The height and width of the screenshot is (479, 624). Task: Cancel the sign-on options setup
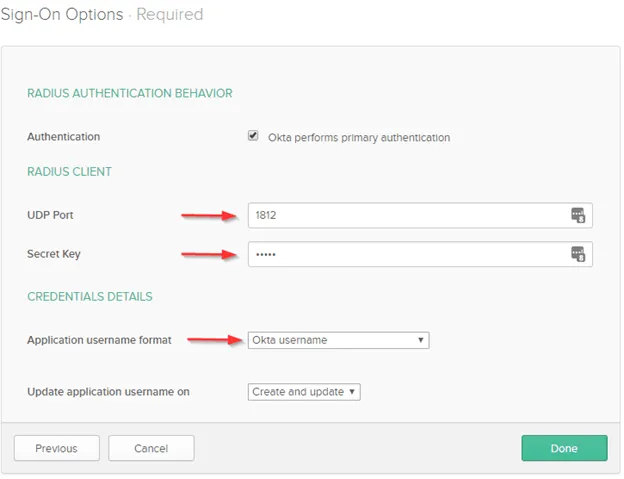coord(151,448)
